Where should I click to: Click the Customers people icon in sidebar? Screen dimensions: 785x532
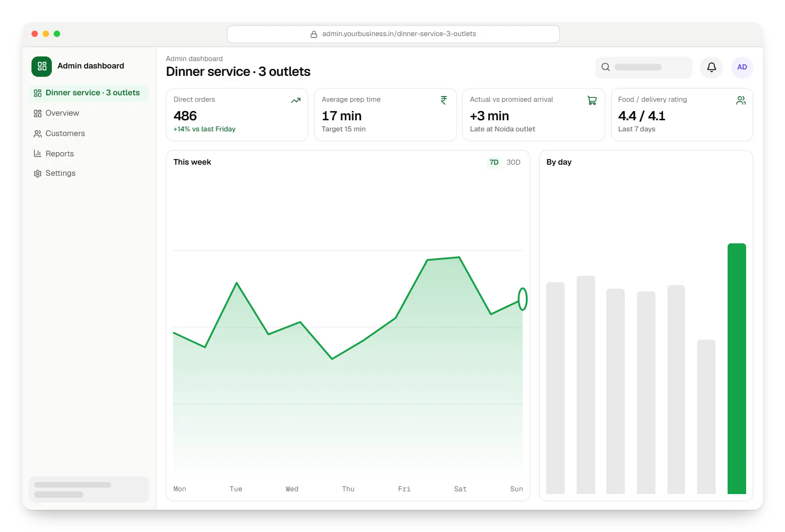coord(37,134)
